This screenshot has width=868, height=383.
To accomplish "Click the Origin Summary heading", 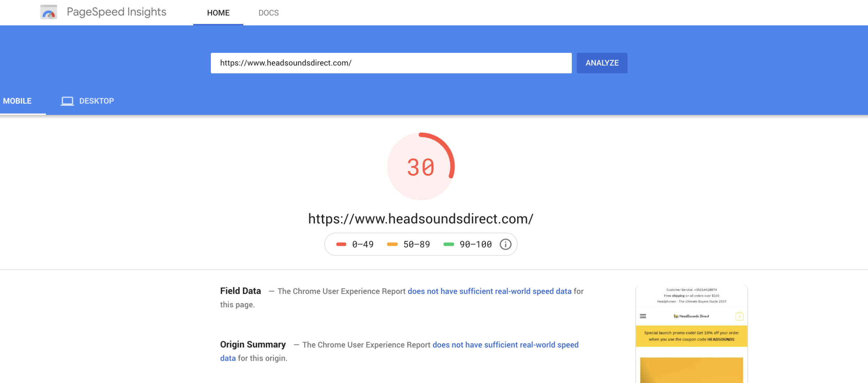I will click(x=253, y=345).
